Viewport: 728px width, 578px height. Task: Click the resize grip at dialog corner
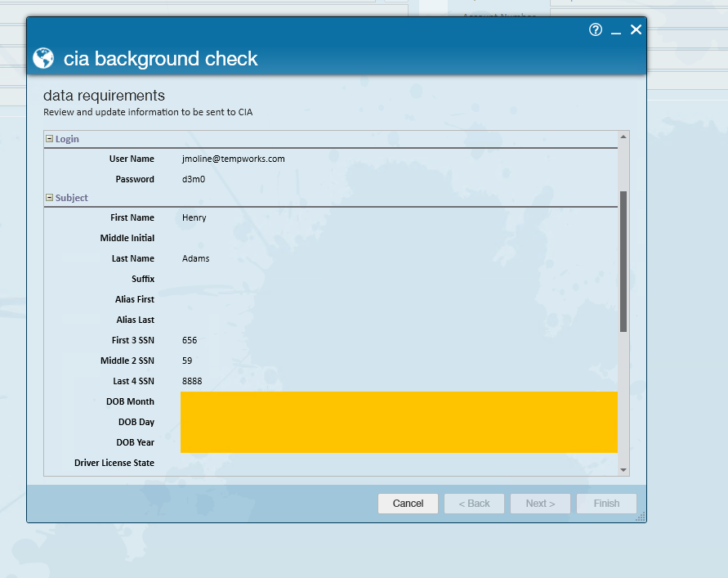641,517
